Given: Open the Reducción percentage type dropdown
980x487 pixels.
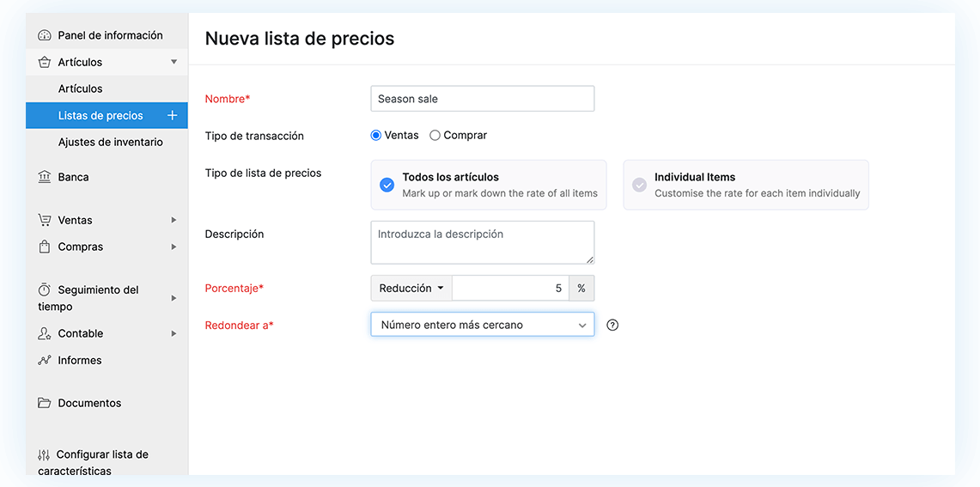Looking at the screenshot, I should click(411, 289).
